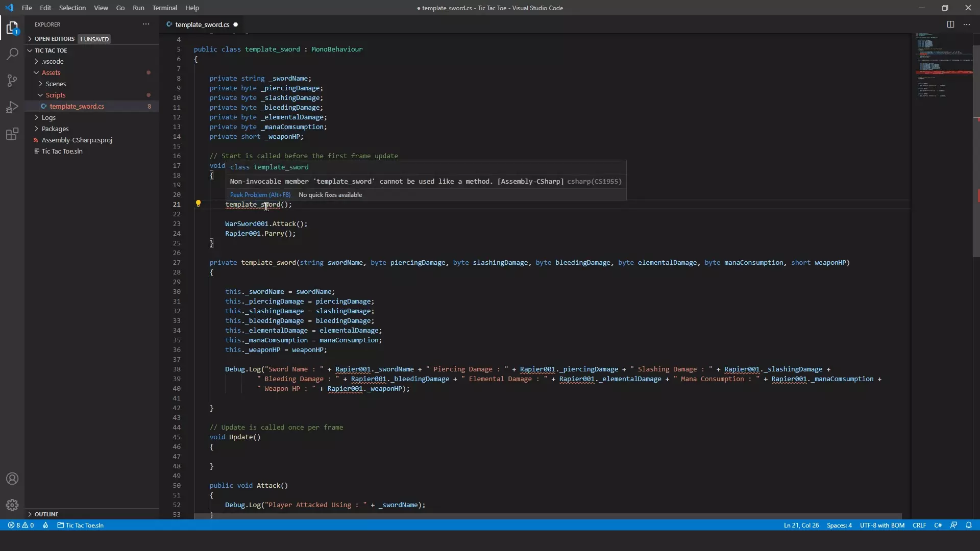Viewport: 980px width, 551px height.
Task: Click the Selection menu in menu bar
Action: (72, 8)
